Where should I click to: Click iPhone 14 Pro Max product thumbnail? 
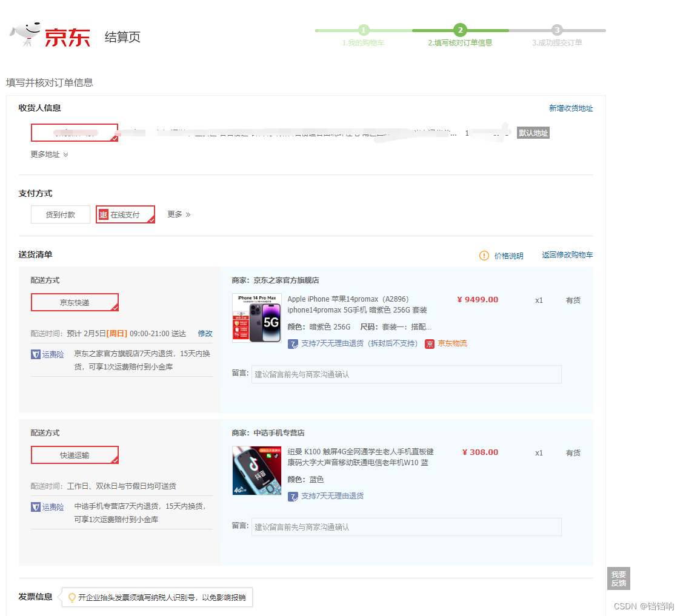256,318
